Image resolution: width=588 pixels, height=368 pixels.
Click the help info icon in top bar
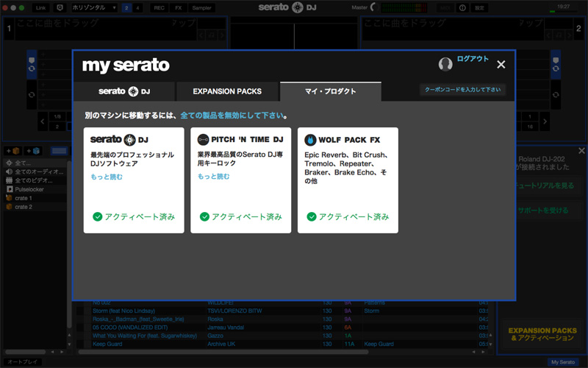[x=462, y=7]
